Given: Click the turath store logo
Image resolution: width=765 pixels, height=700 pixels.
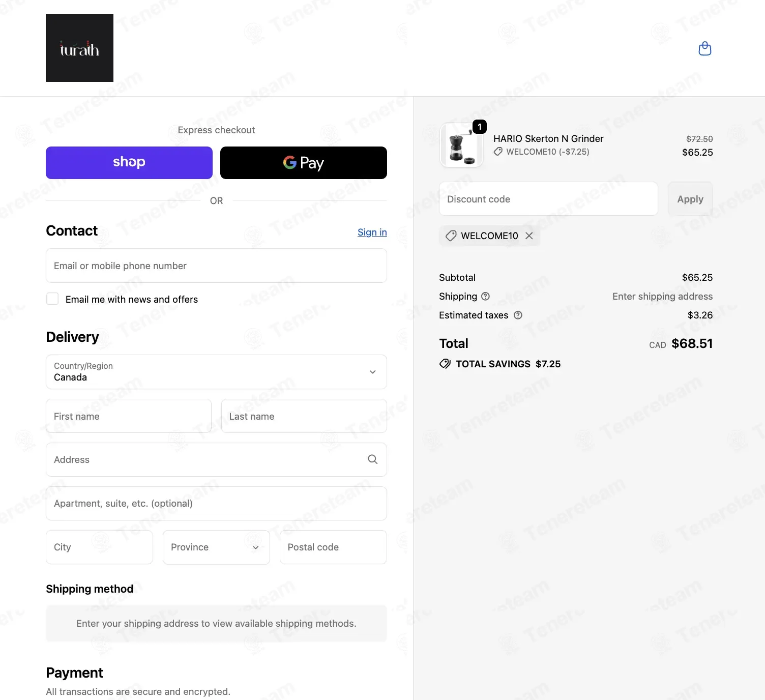Looking at the screenshot, I should click(79, 48).
